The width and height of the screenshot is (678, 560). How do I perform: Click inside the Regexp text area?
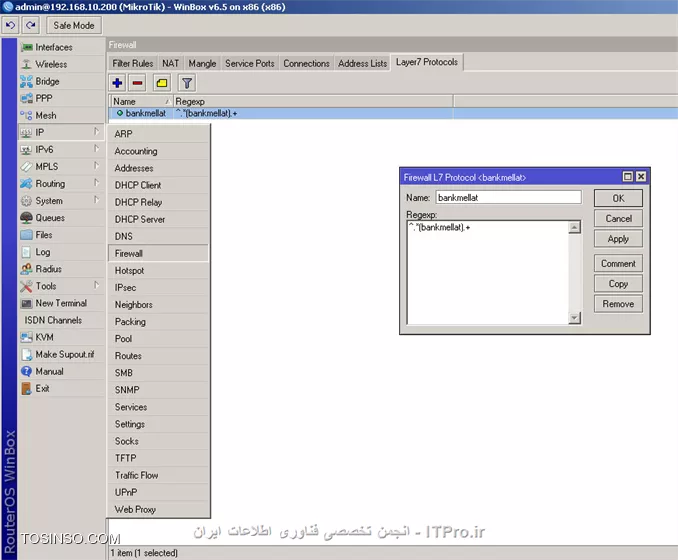click(488, 272)
